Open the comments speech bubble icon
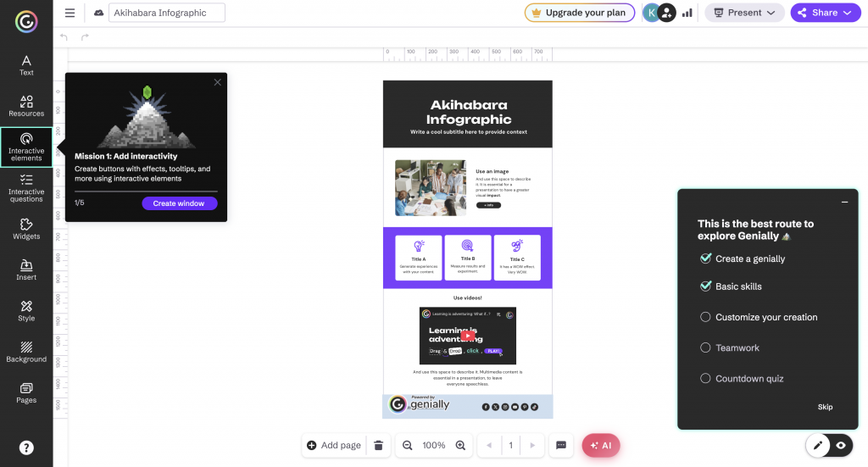Screen dimensions: 868x467 561,445
